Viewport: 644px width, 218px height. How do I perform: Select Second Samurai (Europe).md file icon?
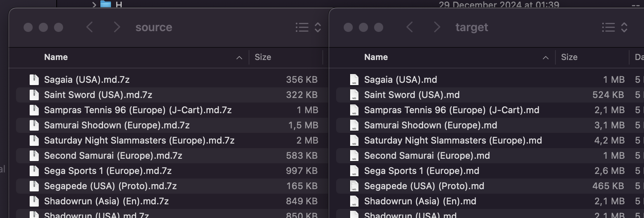354,155
